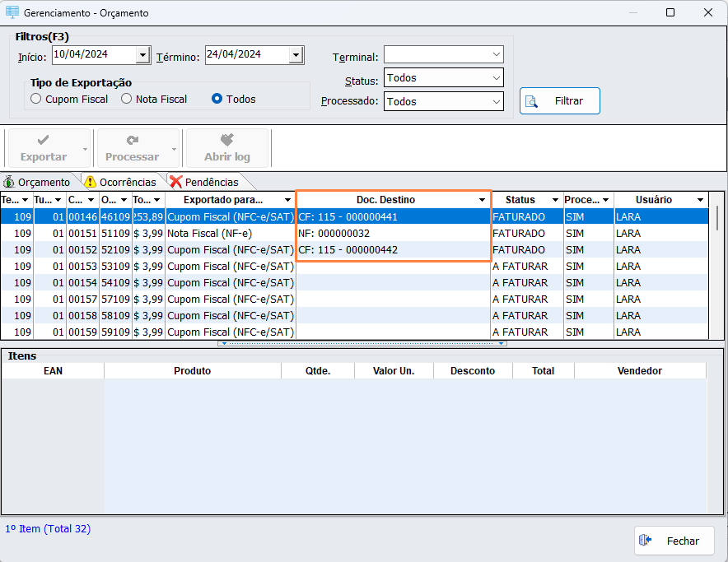This screenshot has height=562, width=728.
Task: Switch to the Ocorrências tab
Action: tap(127, 182)
